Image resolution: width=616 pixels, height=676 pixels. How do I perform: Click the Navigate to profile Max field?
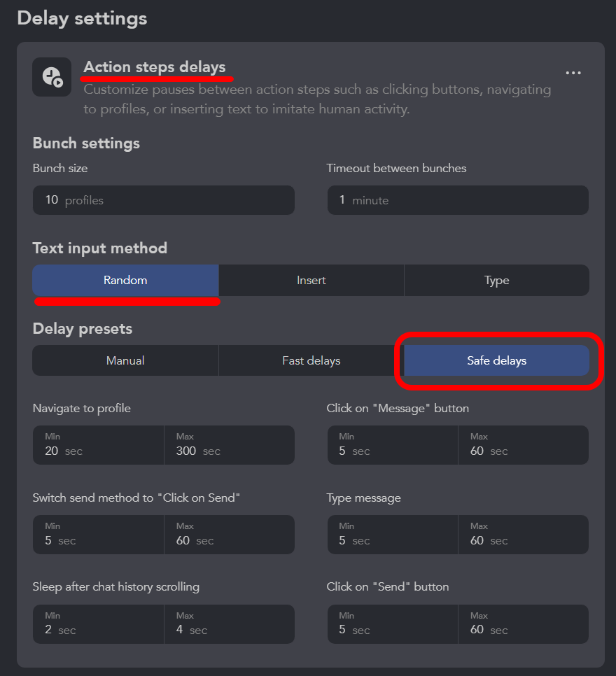point(230,445)
